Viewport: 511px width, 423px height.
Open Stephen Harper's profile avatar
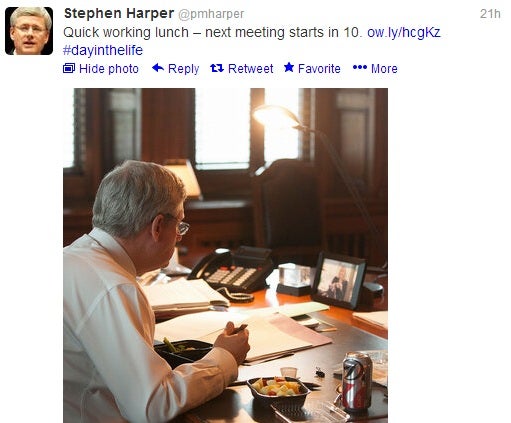point(29,31)
